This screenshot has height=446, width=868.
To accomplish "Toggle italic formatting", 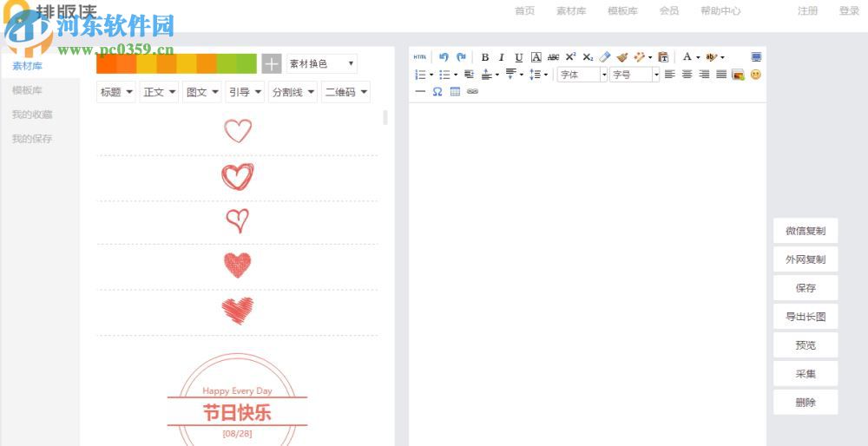I will click(502, 57).
